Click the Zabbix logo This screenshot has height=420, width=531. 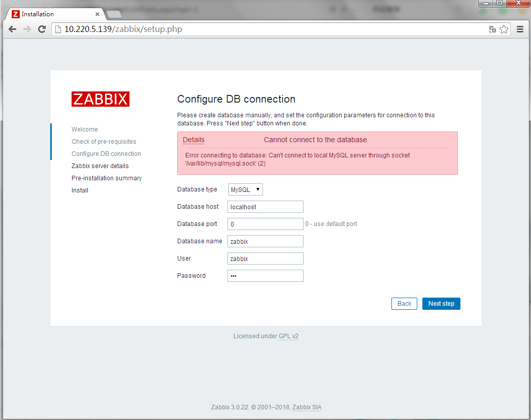tap(100, 99)
